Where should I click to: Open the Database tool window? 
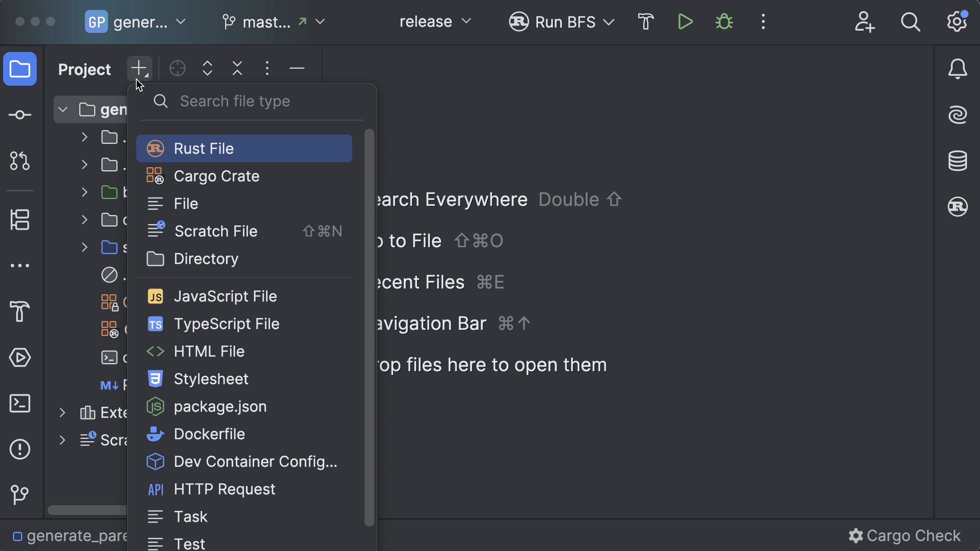pyautogui.click(x=957, y=161)
